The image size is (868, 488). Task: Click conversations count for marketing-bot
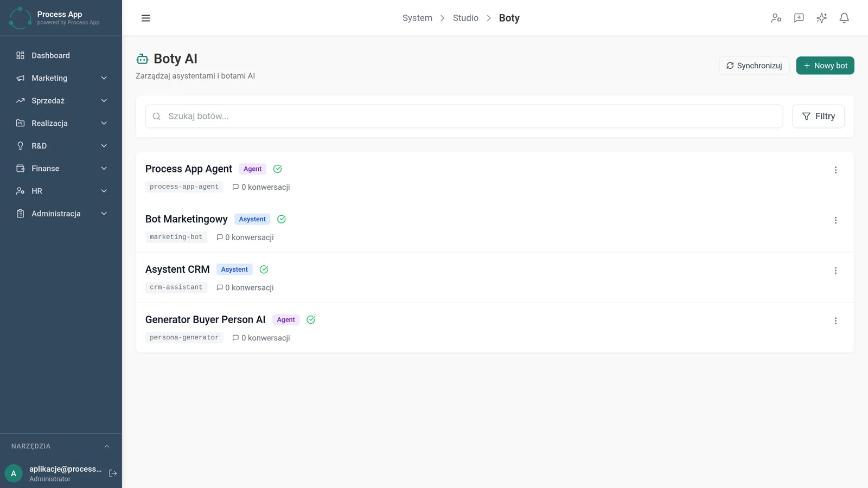[245, 237]
